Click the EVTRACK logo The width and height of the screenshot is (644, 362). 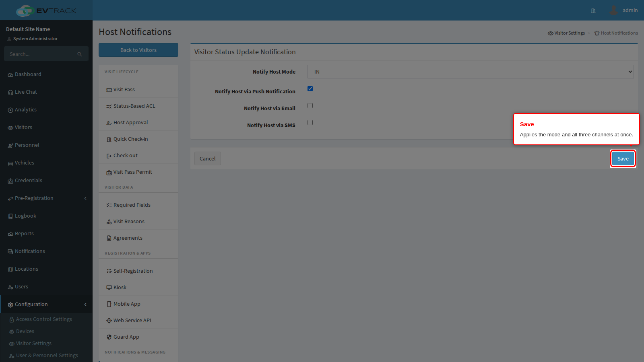[x=46, y=10]
